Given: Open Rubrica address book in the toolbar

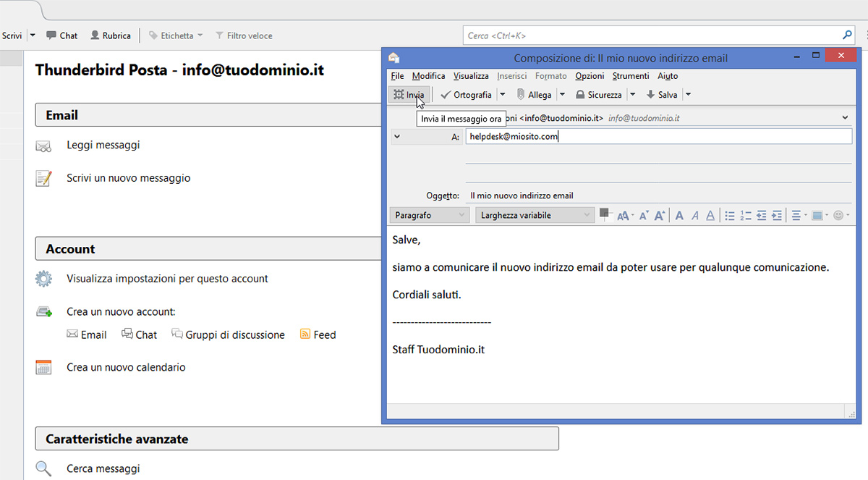Looking at the screenshot, I should pos(111,35).
